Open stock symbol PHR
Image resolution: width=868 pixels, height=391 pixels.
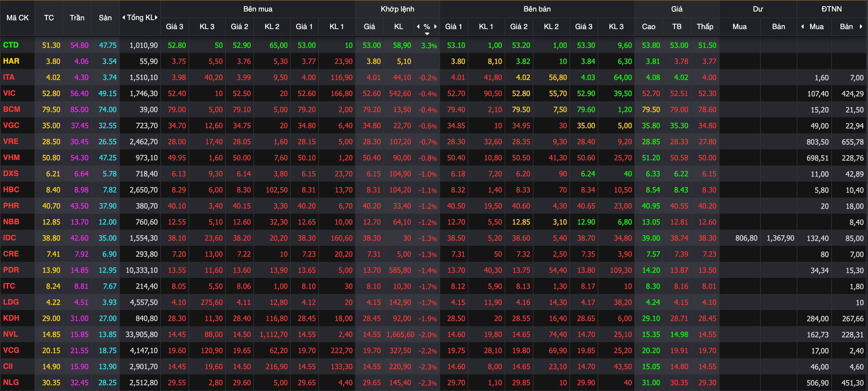11,206
